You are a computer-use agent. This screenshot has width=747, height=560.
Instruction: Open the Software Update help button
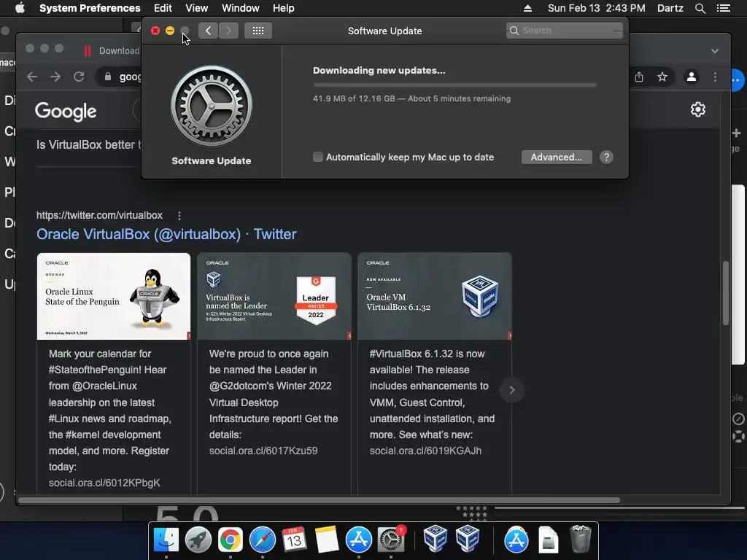(606, 157)
